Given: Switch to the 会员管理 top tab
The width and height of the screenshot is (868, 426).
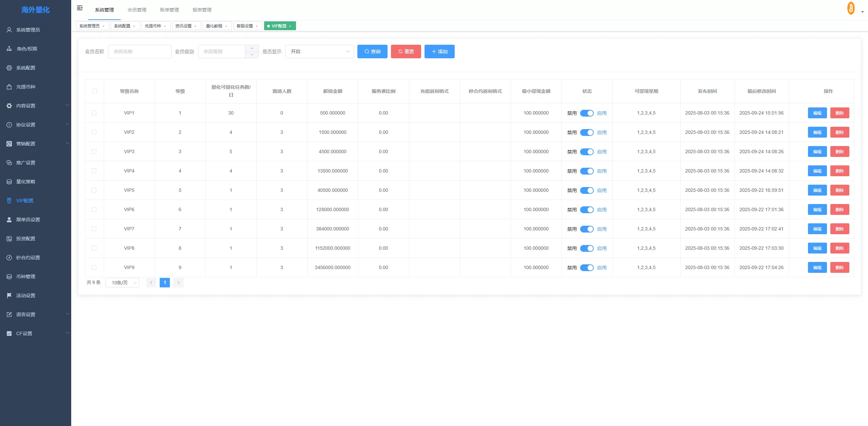Looking at the screenshot, I should 137,10.
